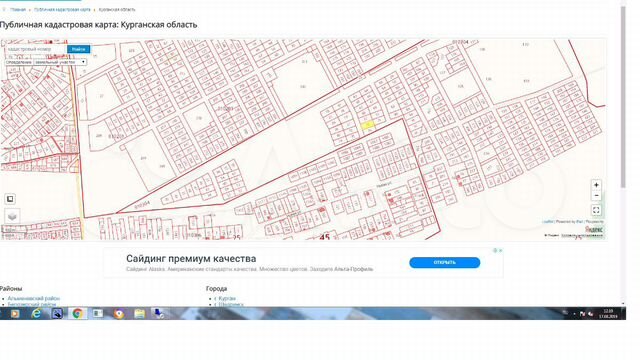This screenshot has width=640, height=360.
Task: Open the file folder icon in the taskbar
Action: [x=139, y=313]
